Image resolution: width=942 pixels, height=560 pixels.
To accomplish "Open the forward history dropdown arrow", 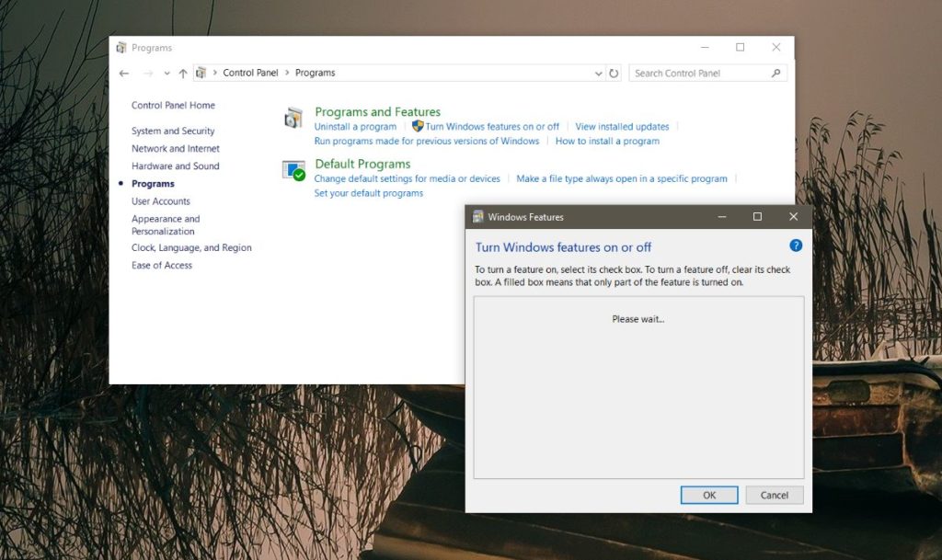I will 145,73.
